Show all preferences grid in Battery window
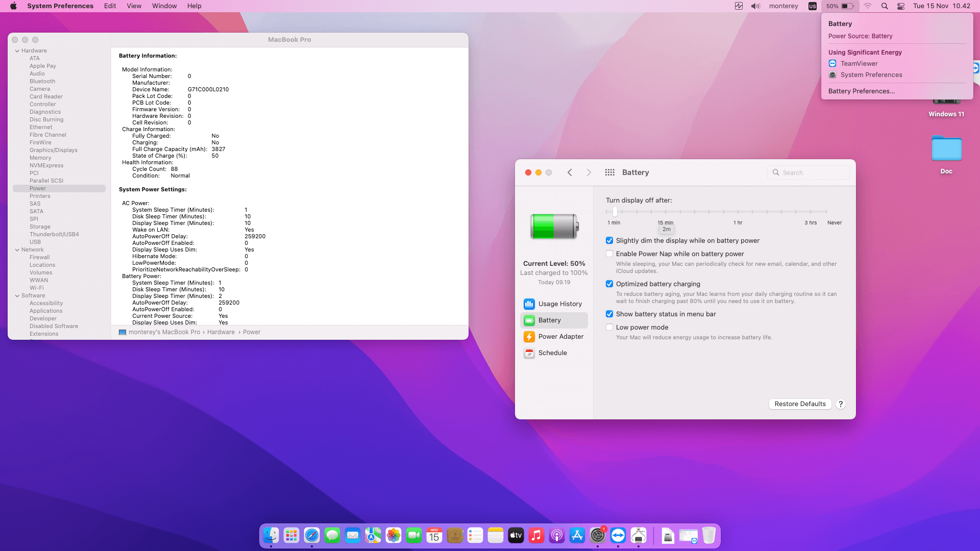The image size is (980, 551). (609, 172)
